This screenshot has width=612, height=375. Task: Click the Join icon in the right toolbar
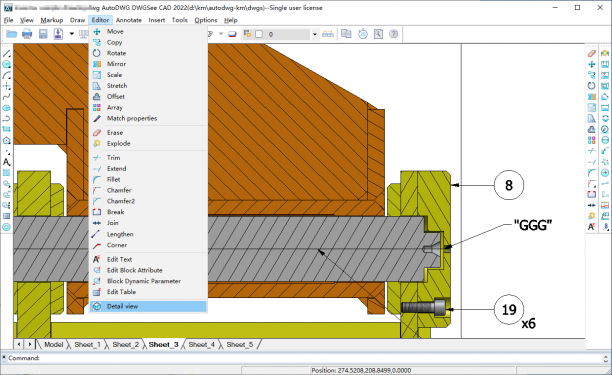592,205
